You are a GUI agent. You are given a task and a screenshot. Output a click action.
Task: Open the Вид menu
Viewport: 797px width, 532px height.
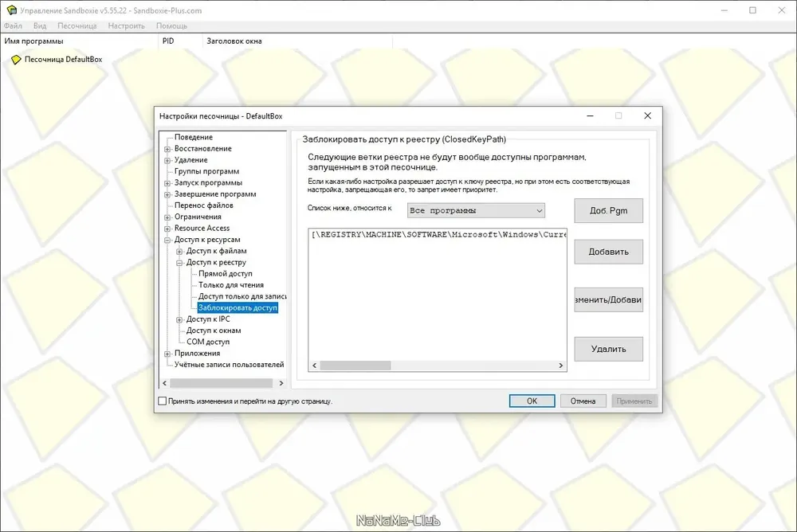[x=40, y=26]
